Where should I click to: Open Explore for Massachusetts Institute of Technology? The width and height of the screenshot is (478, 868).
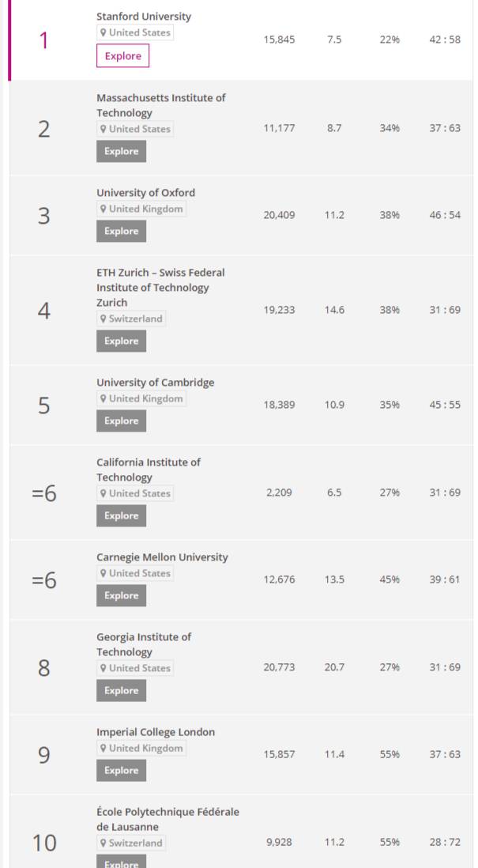[x=121, y=151]
